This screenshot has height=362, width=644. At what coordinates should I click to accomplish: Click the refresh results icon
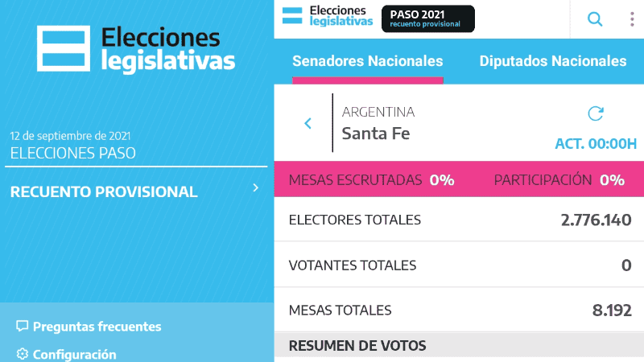pos(596,113)
